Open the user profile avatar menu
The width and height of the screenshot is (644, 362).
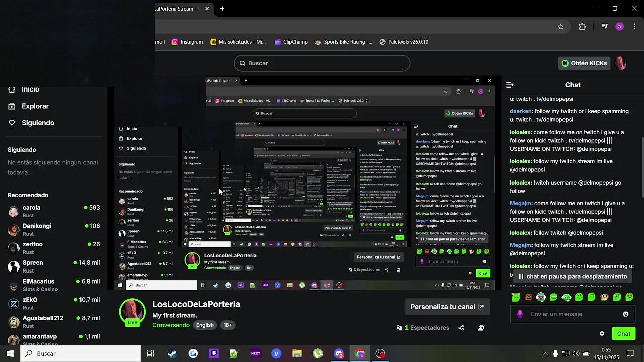621,63
